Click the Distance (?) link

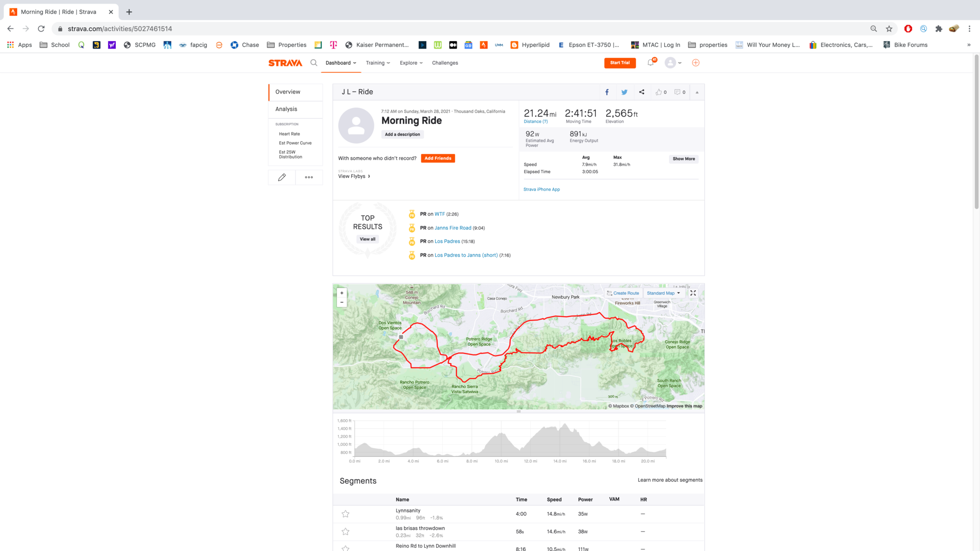tap(536, 122)
